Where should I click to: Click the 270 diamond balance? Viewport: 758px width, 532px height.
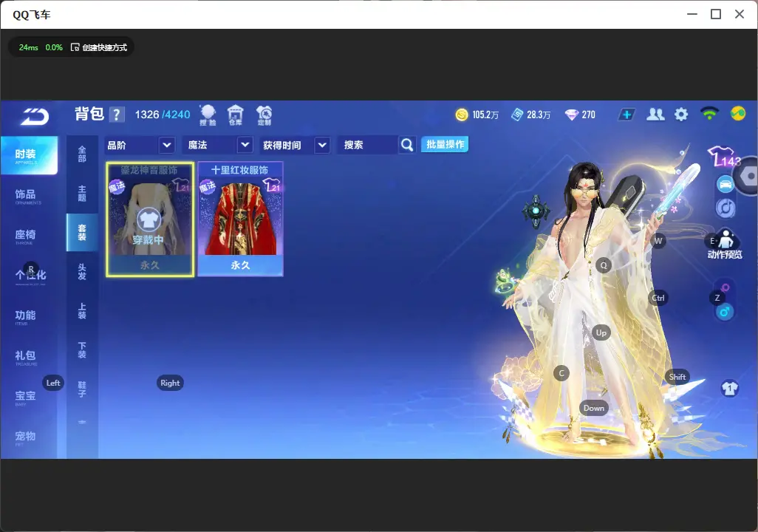click(x=589, y=115)
